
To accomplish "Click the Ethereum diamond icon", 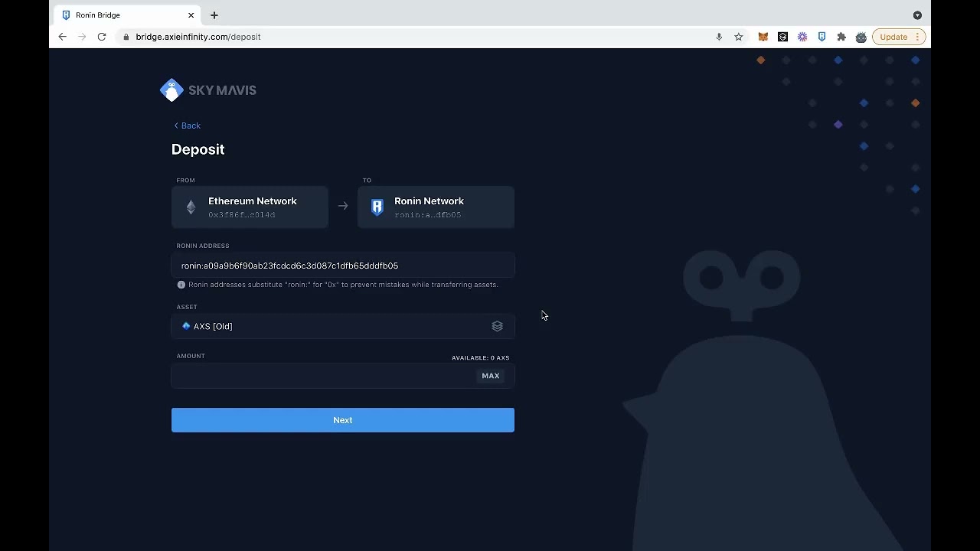I will [x=191, y=207].
